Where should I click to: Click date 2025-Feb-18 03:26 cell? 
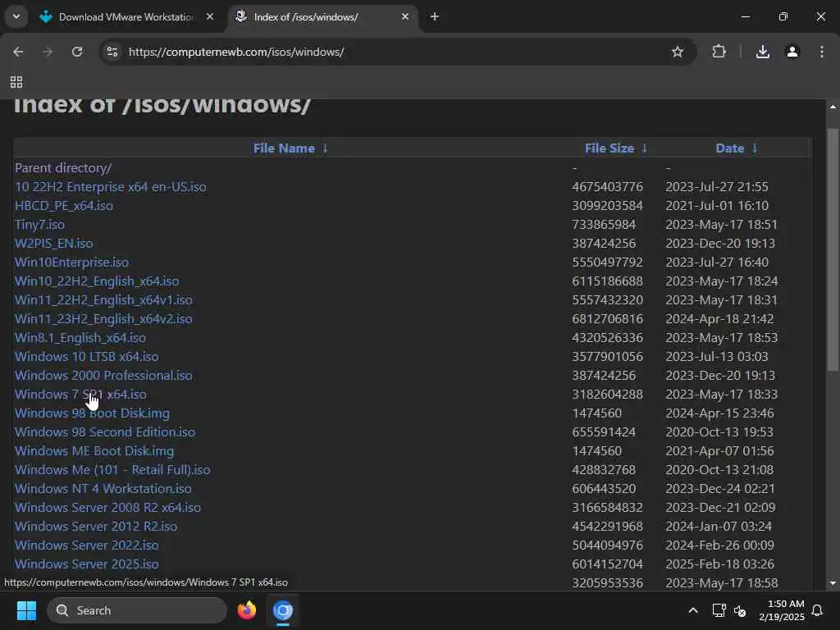[x=720, y=564]
